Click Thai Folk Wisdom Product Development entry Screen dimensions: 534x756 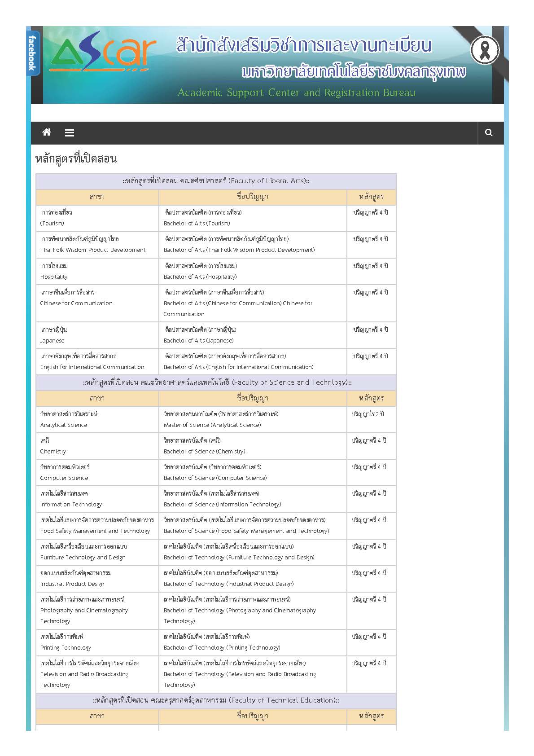(93, 245)
